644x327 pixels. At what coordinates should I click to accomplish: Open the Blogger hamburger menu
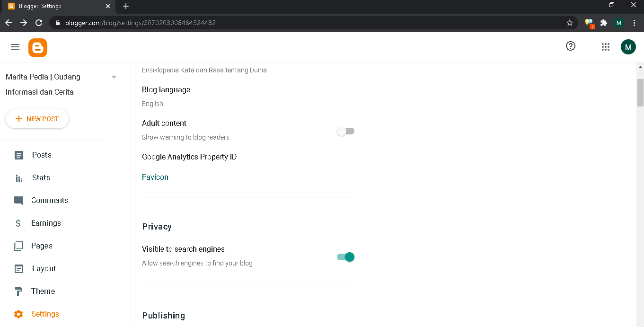(15, 47)
